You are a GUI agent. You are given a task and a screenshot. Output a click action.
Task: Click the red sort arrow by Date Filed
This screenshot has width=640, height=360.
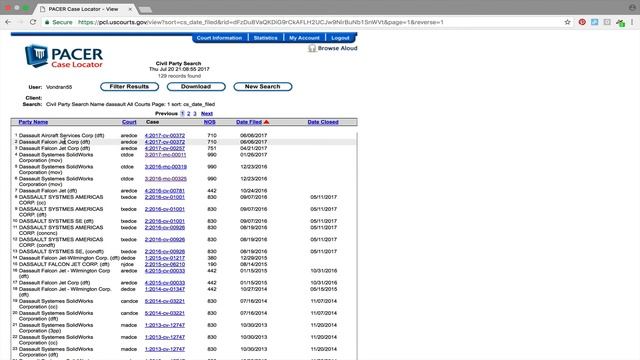(x=267, y=122)
